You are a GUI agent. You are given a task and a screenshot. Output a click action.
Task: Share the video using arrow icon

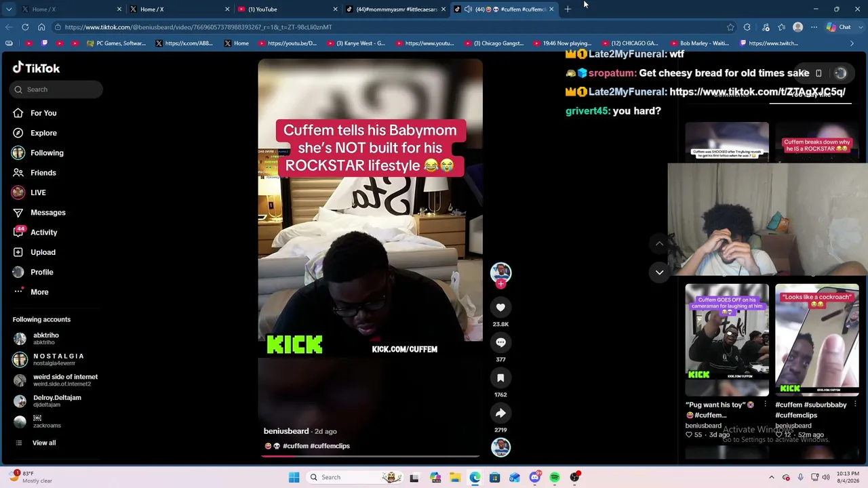[x=500, y=413]
